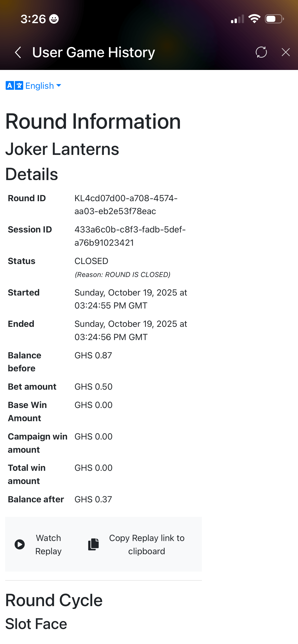Tap the Slot Face section heading

(x=36, y=624)
